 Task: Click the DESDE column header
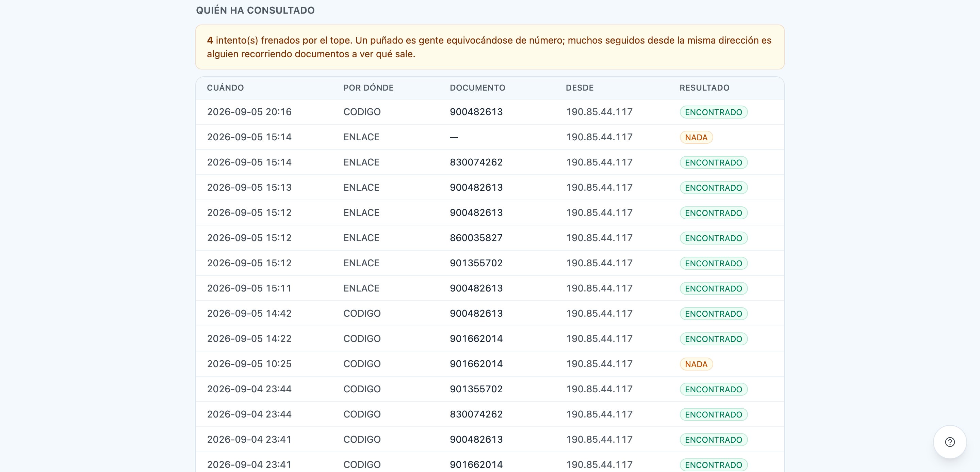coord(579,88)
